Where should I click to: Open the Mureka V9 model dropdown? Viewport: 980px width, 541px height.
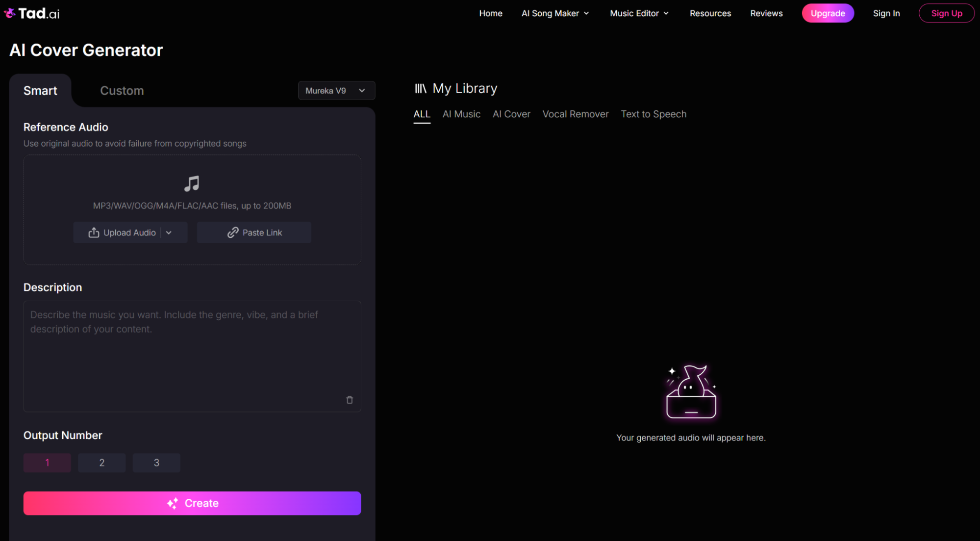point(336,91)
